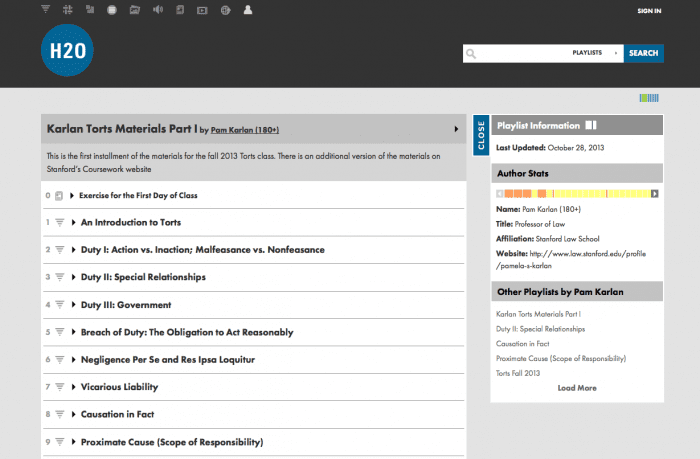Screen dimensions: 700x459
Task: Open the Playlists search type dropdown
Action: pos(595,53)
